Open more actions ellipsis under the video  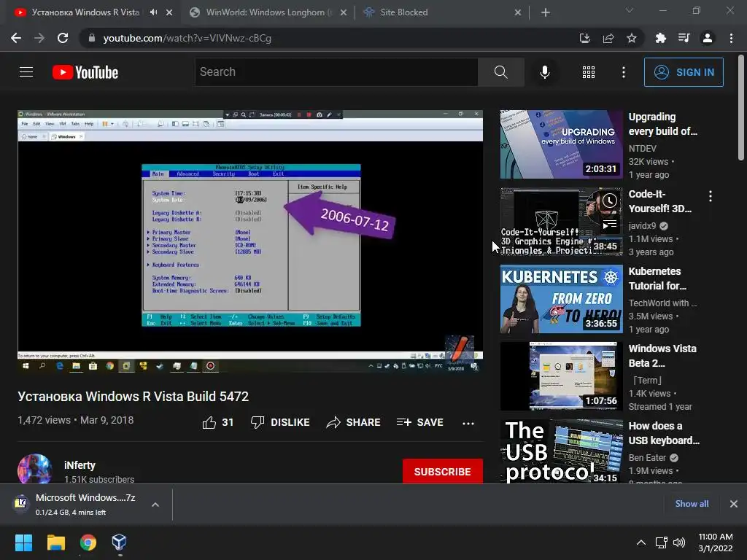(468, 423)
